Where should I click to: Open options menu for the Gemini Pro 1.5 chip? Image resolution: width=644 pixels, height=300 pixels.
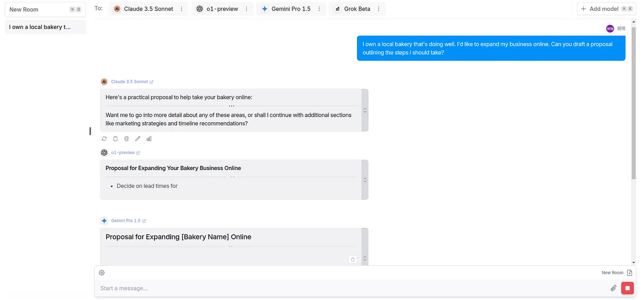pos(319,9)
